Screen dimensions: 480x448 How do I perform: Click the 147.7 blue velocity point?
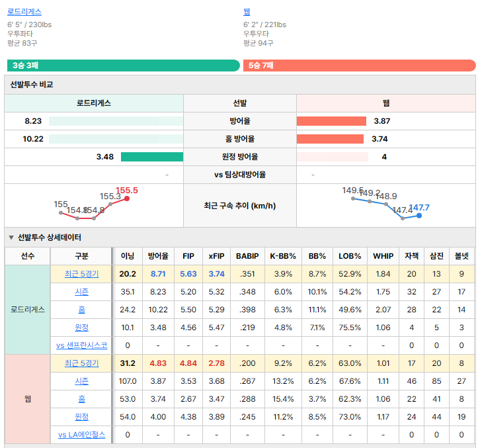419,216
